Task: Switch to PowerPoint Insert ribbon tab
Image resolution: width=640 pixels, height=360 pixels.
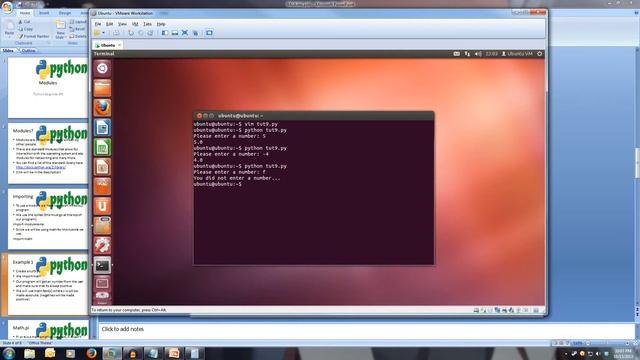Action: [x=44, y=13]
